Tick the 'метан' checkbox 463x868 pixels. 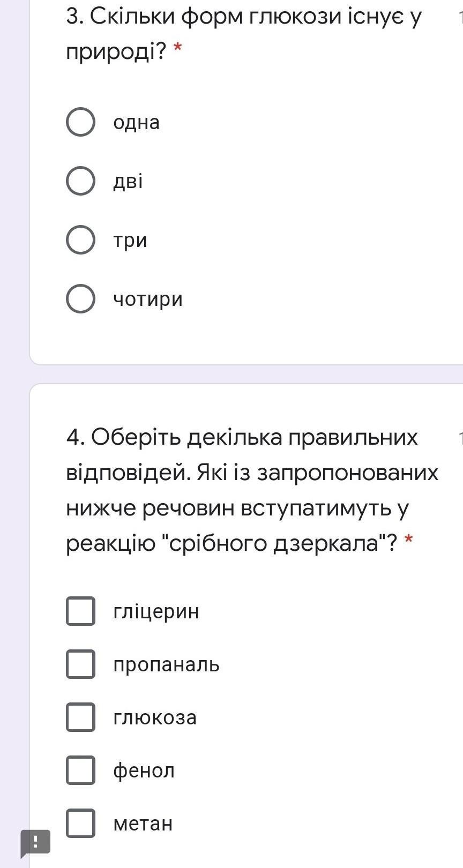tap(80, 824)
